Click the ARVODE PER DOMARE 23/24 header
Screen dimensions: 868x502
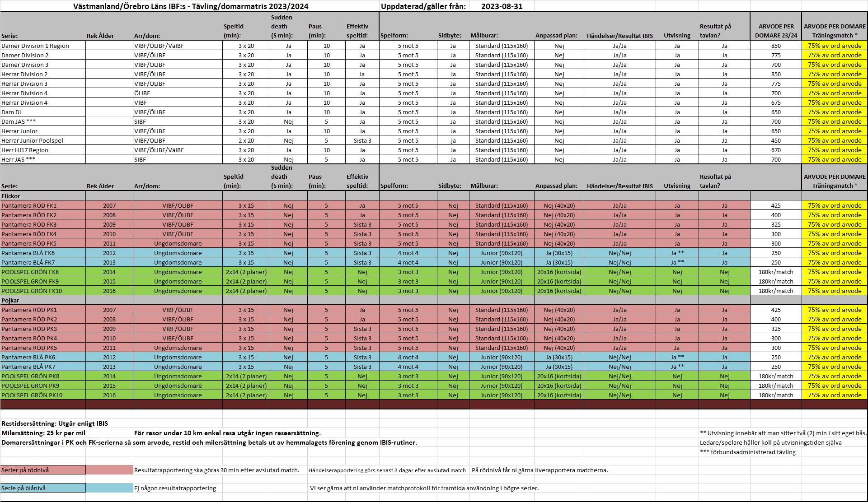(x=776, y=31)
